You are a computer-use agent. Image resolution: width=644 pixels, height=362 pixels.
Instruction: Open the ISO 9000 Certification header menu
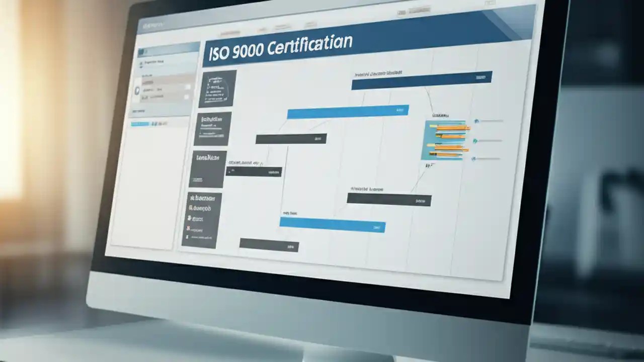280,43
